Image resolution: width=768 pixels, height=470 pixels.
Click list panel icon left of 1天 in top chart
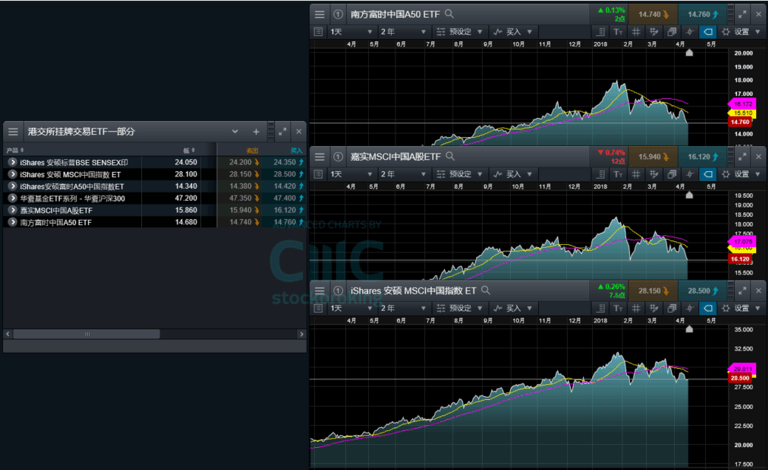[x=318, y=32]
